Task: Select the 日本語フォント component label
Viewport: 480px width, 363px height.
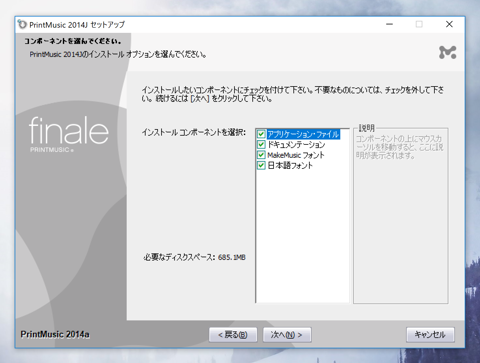Action: click(x=290, y=165)
